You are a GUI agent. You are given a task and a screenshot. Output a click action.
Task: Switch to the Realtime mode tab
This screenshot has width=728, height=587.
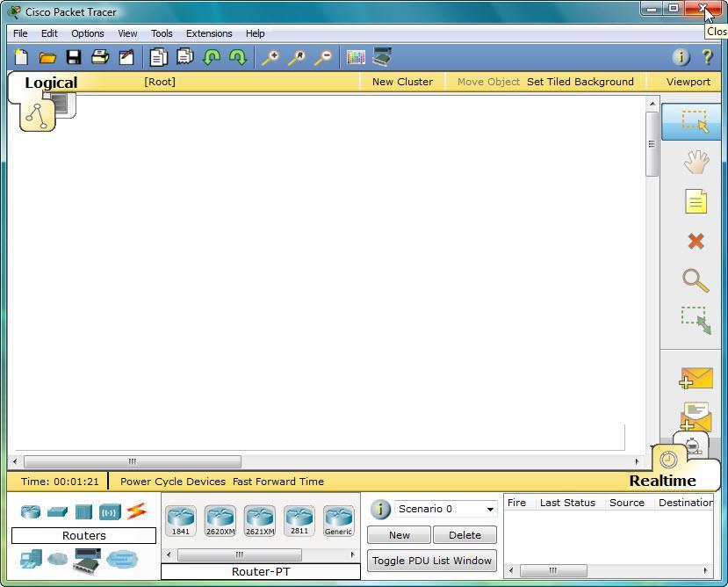[662, 481]
